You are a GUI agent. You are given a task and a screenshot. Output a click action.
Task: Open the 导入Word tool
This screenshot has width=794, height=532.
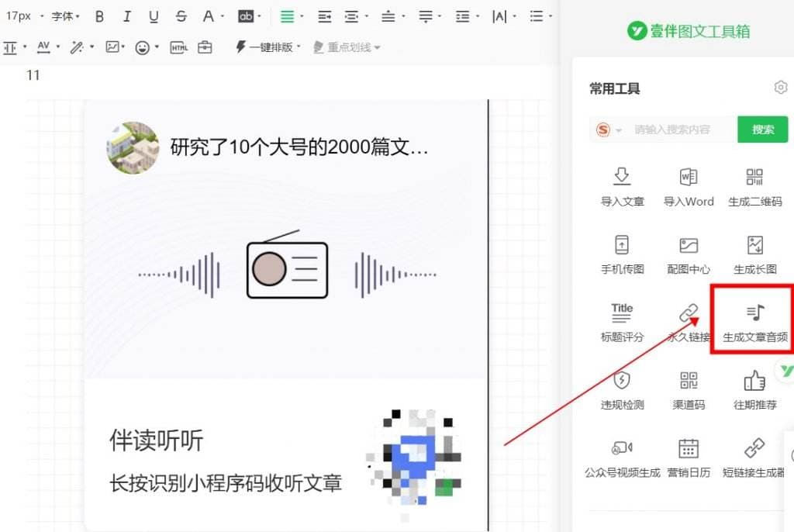688,185
